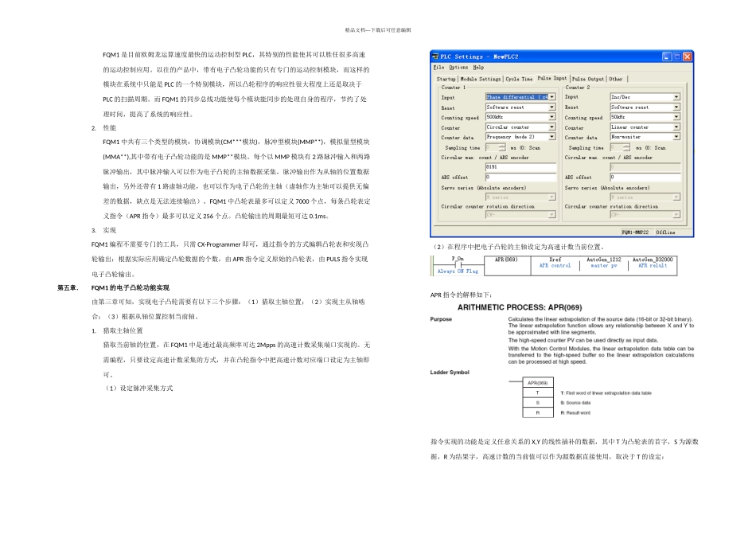This screenshot has height=535, width=756.
Task: Open Counter 2 Servo series dropdown
Action: click(x=676, y=197)
